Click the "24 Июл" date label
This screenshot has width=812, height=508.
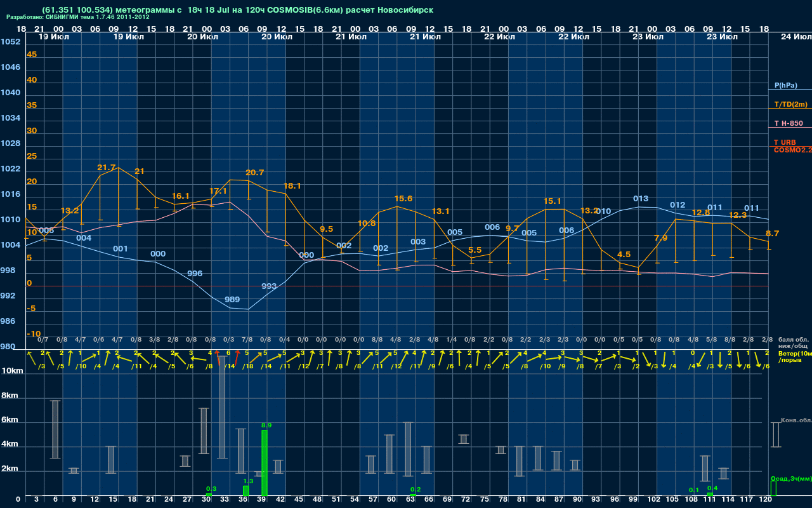click(x=795, y=37)
